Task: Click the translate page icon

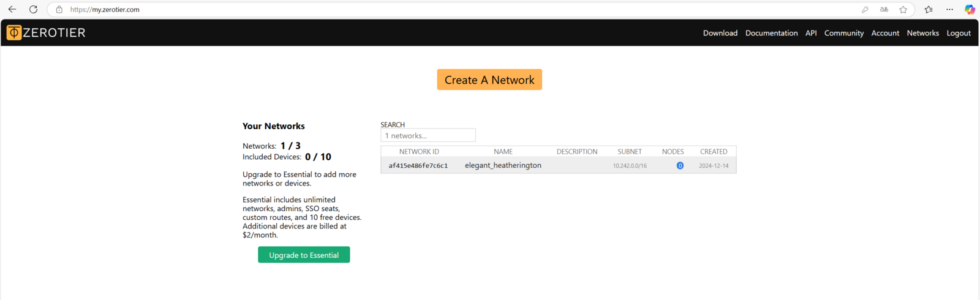Action: point(884,9)
